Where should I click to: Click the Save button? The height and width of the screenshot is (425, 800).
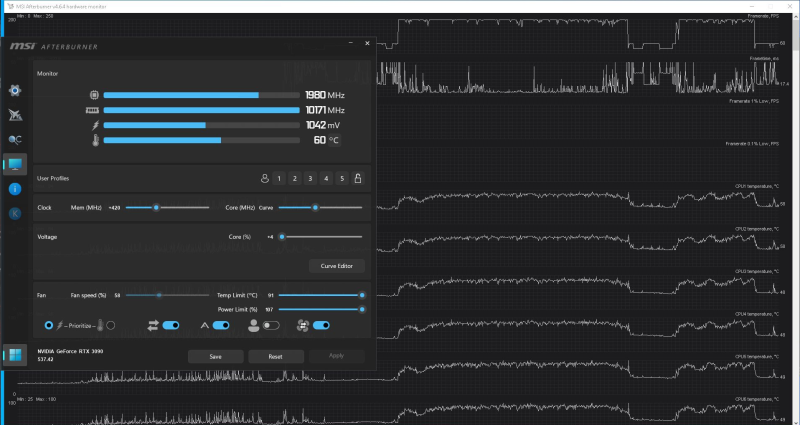click(x=215, y=357)
